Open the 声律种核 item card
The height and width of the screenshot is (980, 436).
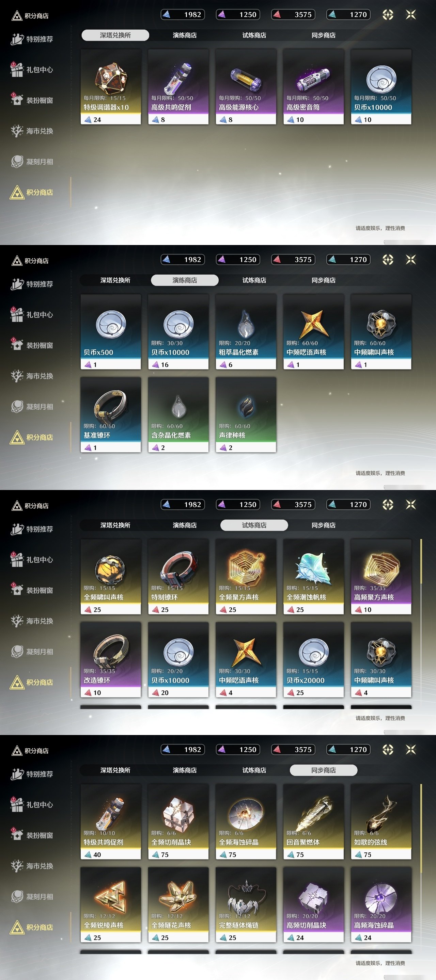point(246,415)
